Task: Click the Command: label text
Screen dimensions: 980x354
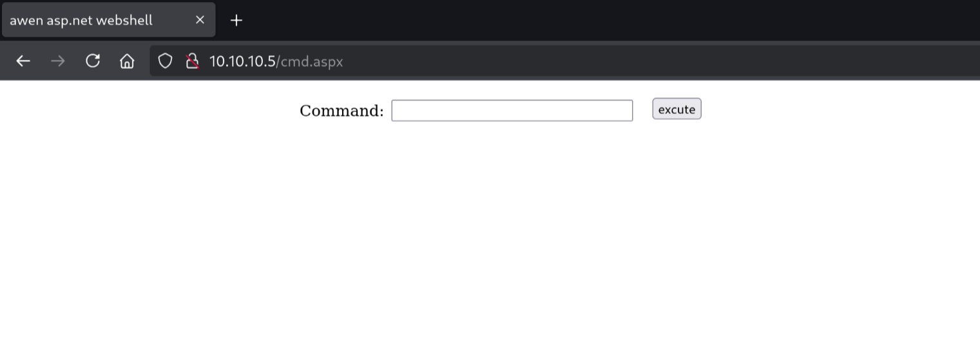Action: (341, 111)
